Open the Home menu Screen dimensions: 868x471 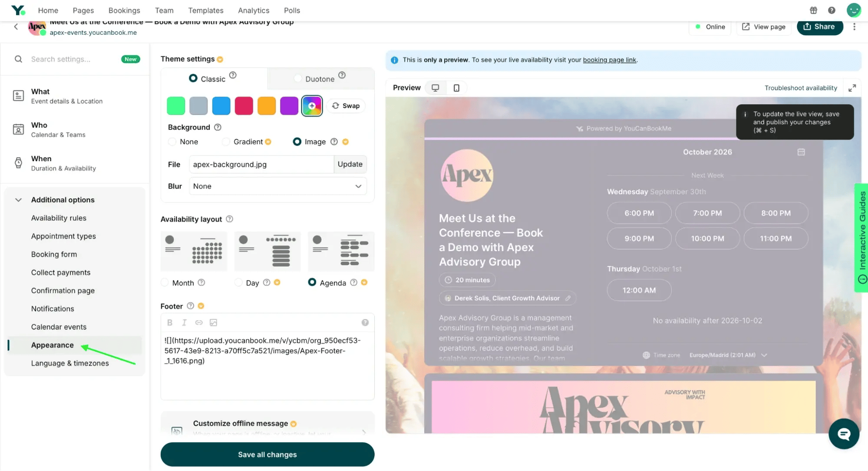tap(48, 10)
